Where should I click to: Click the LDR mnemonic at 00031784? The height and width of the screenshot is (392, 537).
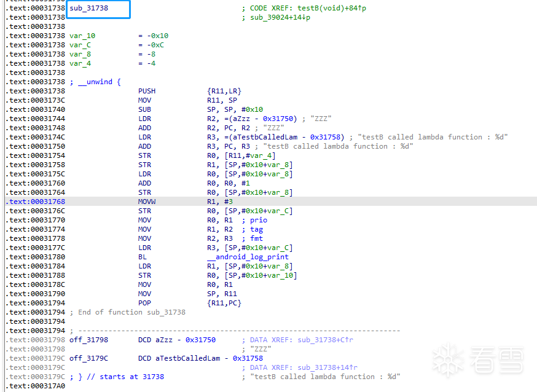[x=144, y=267]
